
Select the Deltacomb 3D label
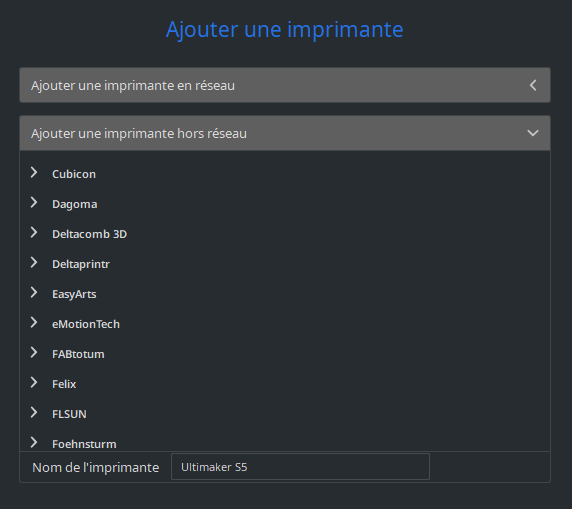(x=89, y=234)
